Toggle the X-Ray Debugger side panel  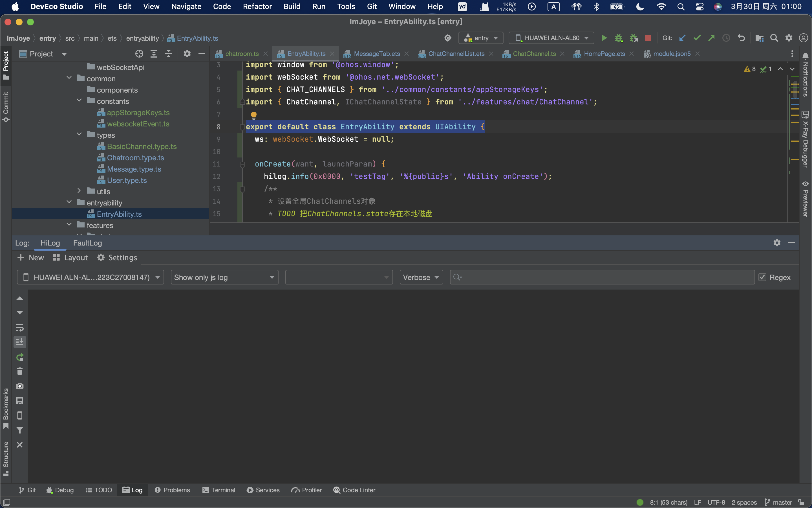(805, 139)
